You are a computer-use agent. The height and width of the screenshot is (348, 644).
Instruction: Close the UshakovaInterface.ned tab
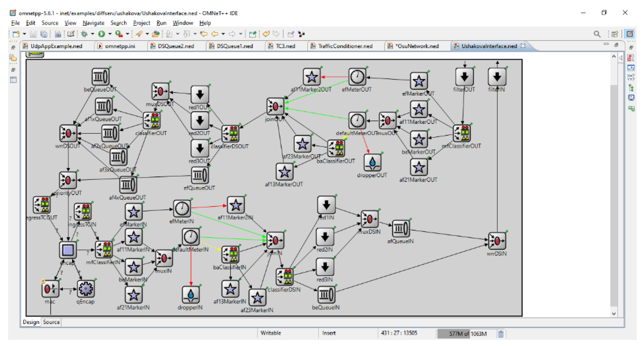click(x=523, y=46)
